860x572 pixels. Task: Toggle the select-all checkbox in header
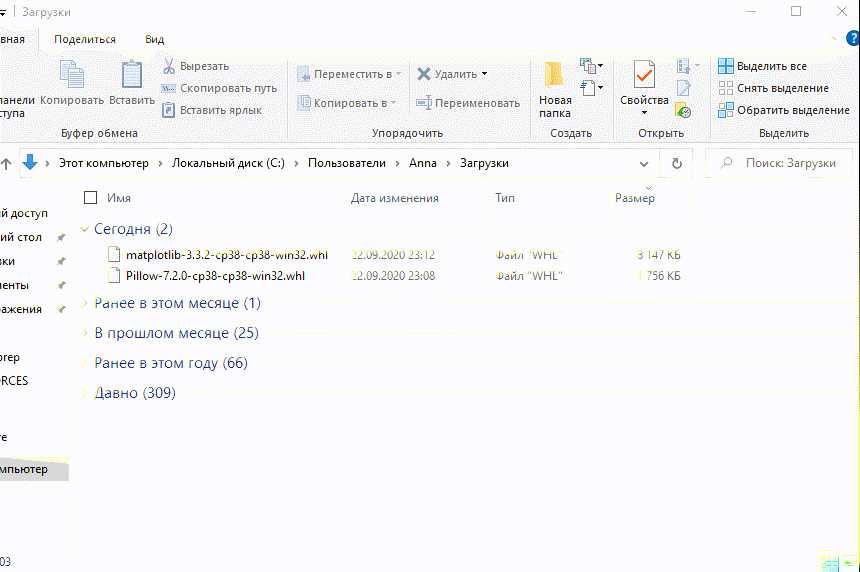[x=90, y=197]
